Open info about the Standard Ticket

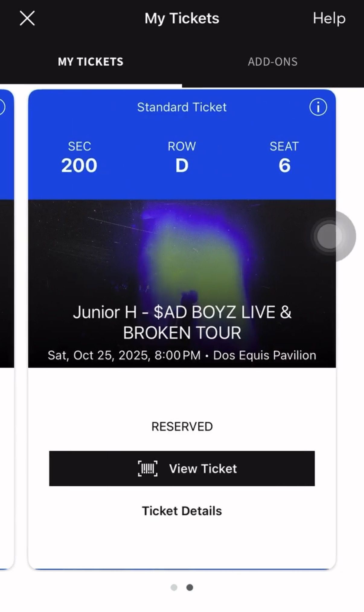tap(319, 107)
